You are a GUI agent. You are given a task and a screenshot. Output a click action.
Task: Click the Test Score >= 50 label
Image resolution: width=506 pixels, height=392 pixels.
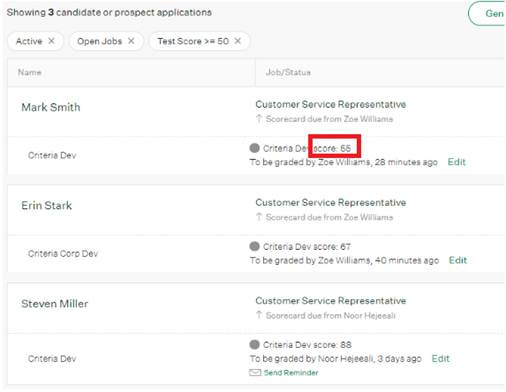click(193, 41)
